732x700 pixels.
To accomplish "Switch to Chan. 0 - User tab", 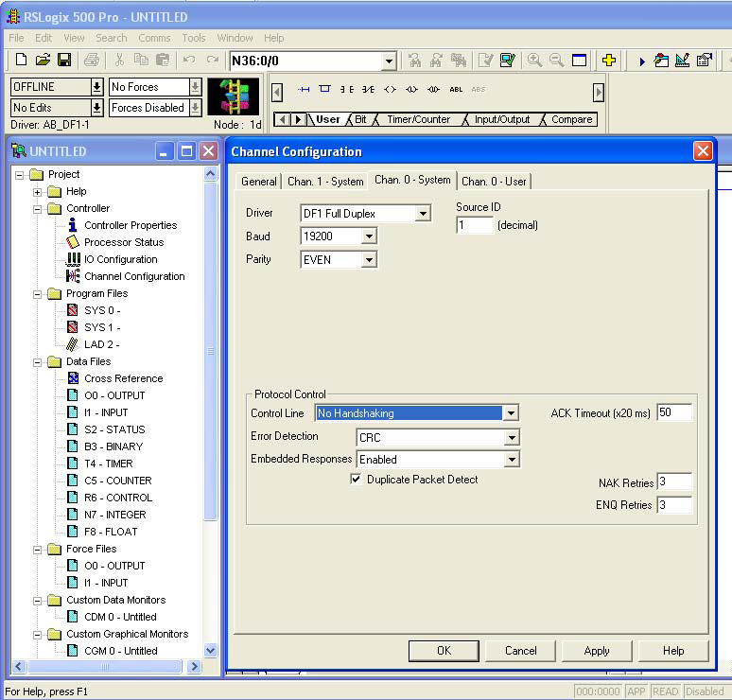I will 494,182.
